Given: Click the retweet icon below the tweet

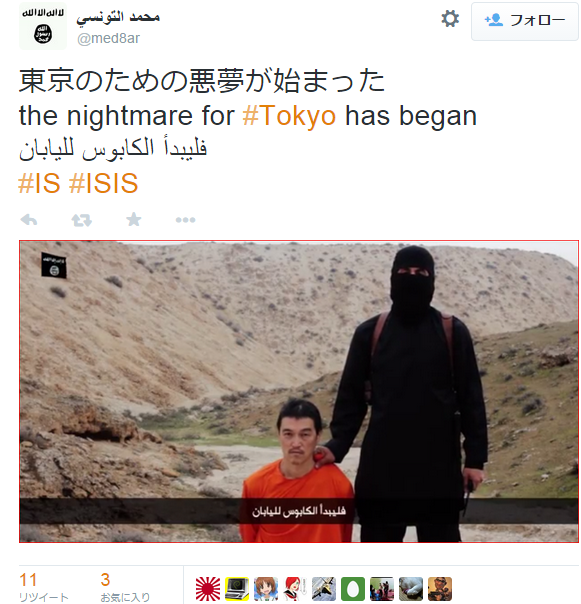Looking at the screenshot, I should point(81,220).
